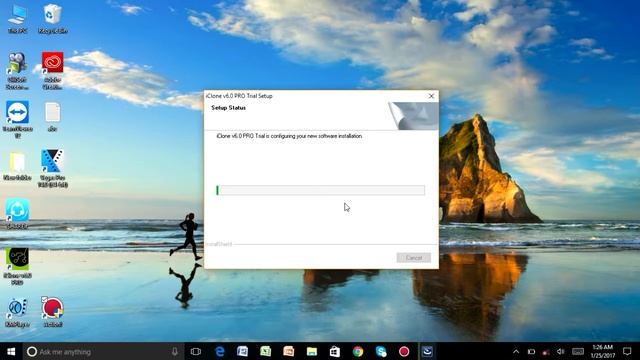Select the Vegas Pro desktop shortcut

pyautogui.click(x=53, y=169)
